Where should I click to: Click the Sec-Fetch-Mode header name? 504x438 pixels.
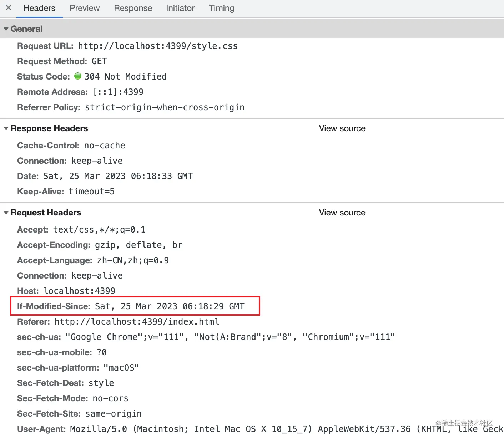point(52,398)
